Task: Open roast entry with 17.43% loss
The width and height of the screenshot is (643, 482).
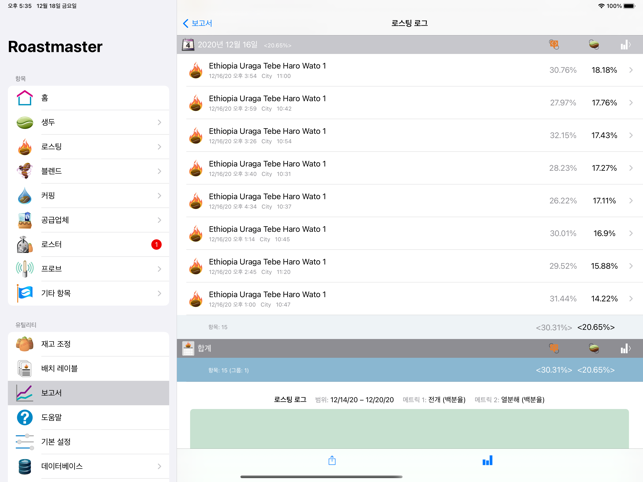Action: tap(410, 135)
